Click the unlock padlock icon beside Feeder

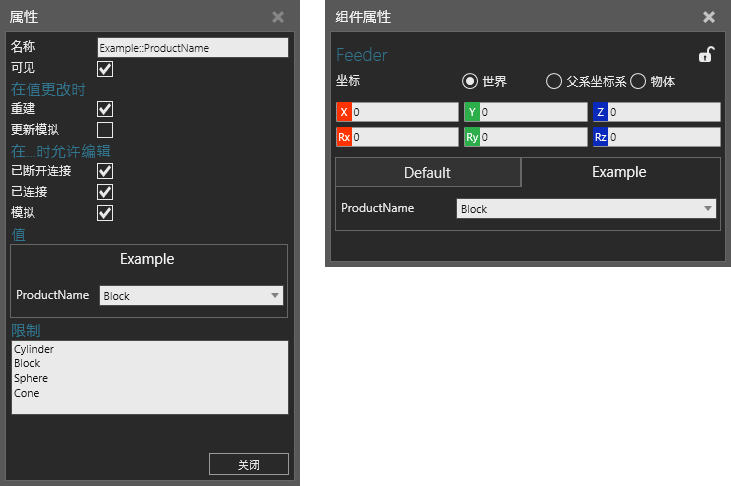pos(705,55)
